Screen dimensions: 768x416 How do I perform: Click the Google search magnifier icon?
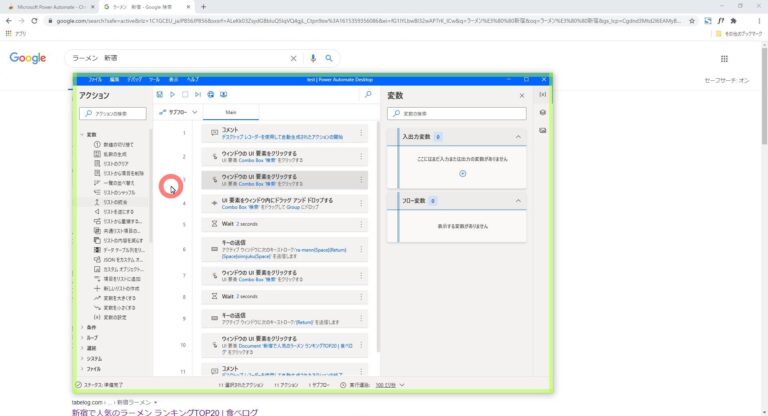(x=329, y=58)
